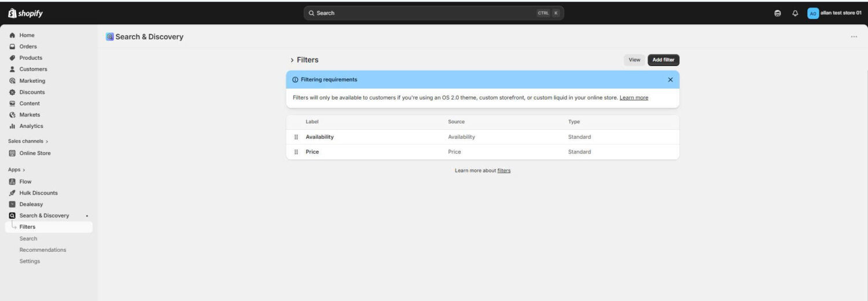
Task: Open the three-dot page menu
Action: click(x=854, y=37)
